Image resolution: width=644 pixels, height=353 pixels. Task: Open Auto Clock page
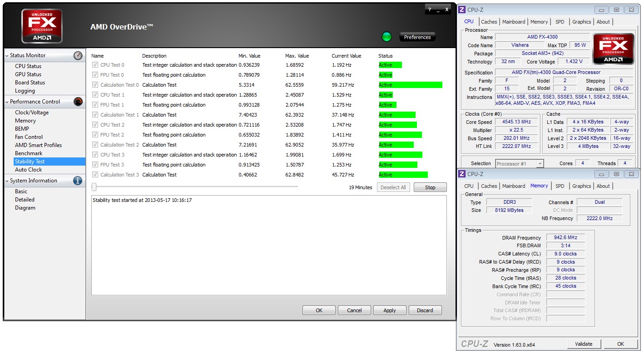coord(29,170)
